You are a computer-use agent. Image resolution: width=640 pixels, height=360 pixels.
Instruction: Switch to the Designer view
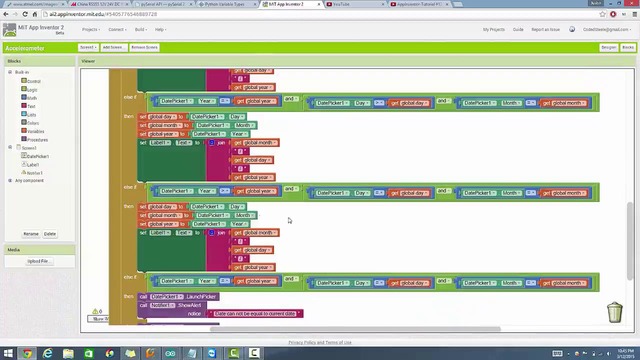(609, 47)
